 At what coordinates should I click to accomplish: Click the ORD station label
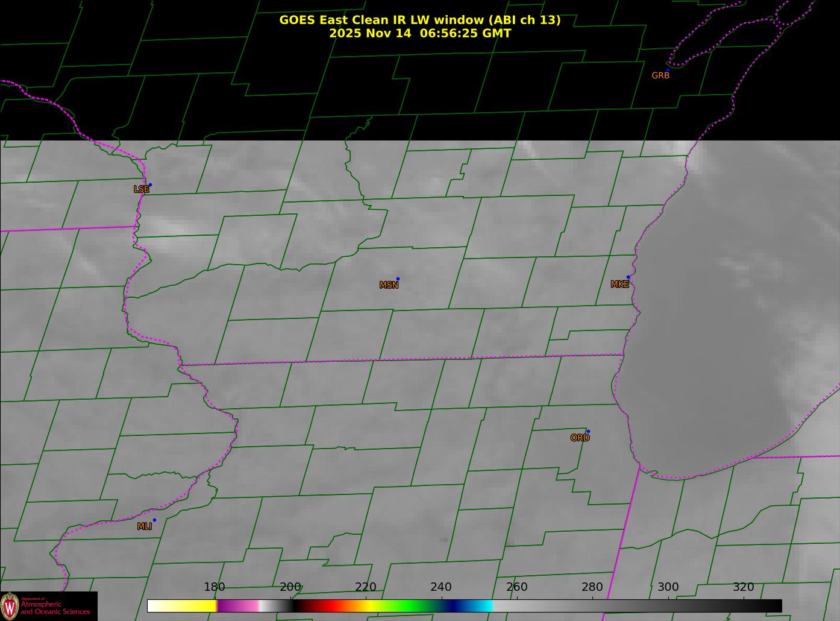580,438
